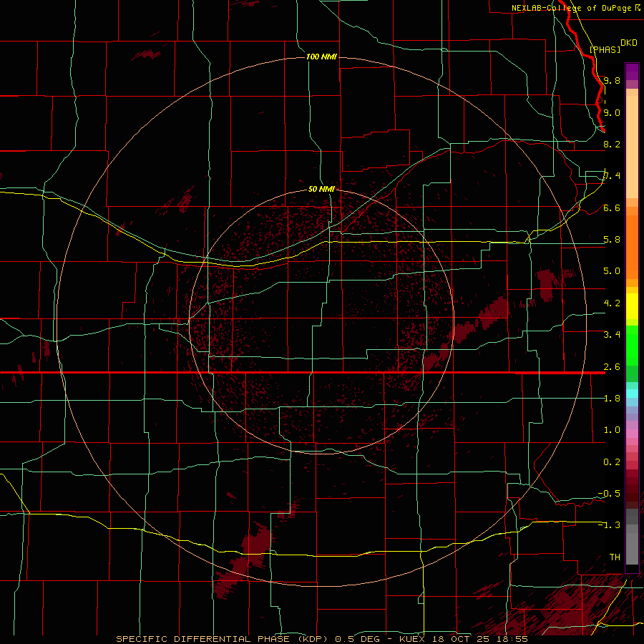The width and height of the screenshot is (644, 644).
Task: Click the 100 NMI range ring label
Action: click(x=321, y=57)
